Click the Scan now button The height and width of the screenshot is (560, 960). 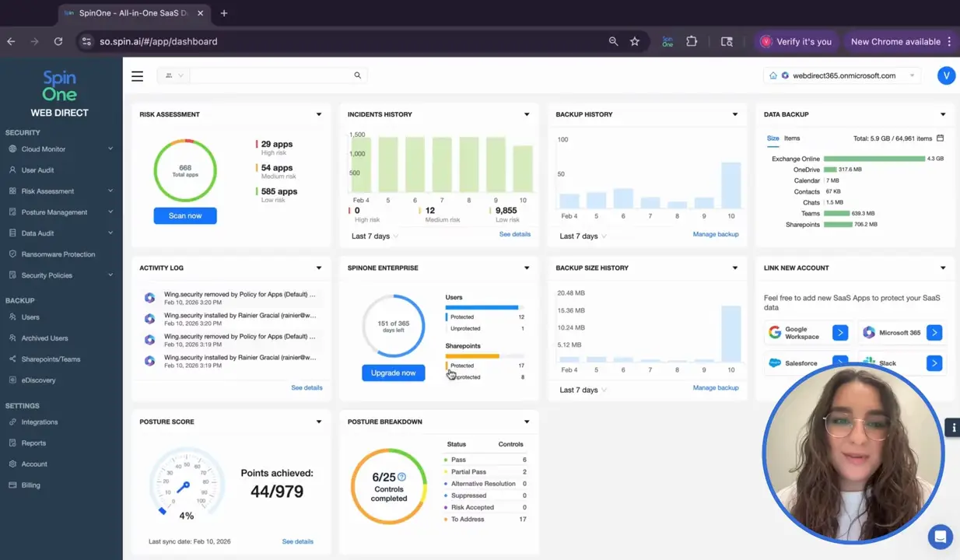184,215
